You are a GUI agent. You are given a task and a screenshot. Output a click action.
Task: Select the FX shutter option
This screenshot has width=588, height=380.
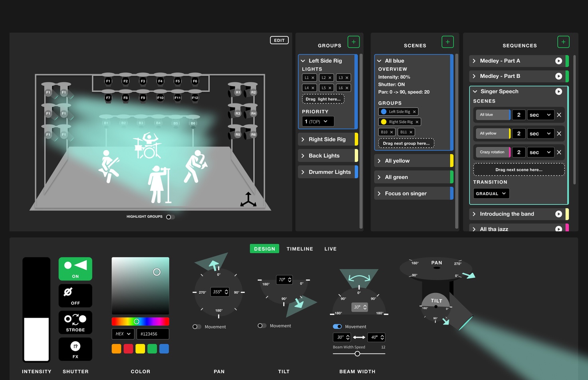coord(75,349)
